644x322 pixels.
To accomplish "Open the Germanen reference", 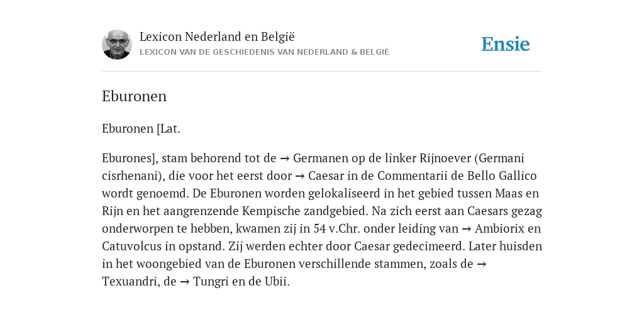I will [x=319, y=158].
